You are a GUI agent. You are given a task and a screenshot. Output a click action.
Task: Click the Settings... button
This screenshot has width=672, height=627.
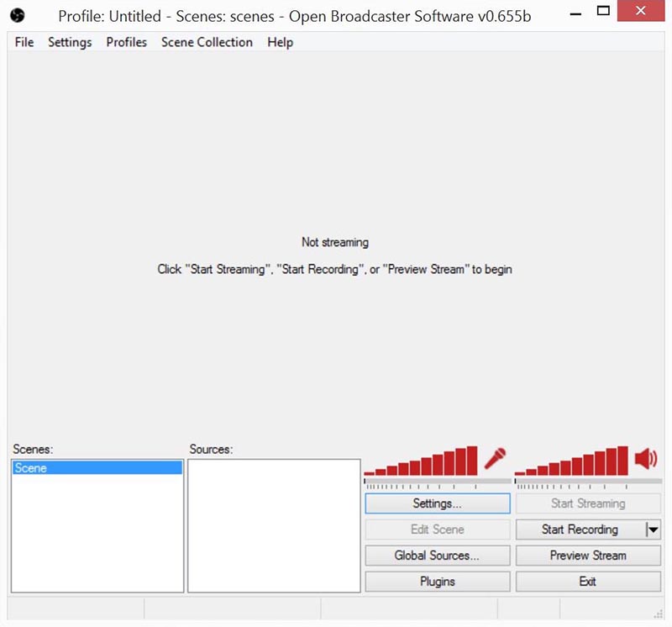438,503
